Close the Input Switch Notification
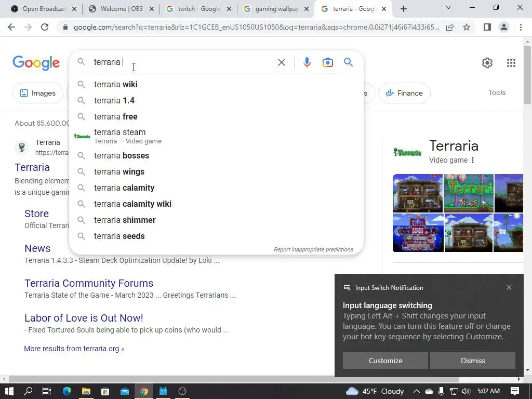532x399 pixels. click(x=509, y=287)
